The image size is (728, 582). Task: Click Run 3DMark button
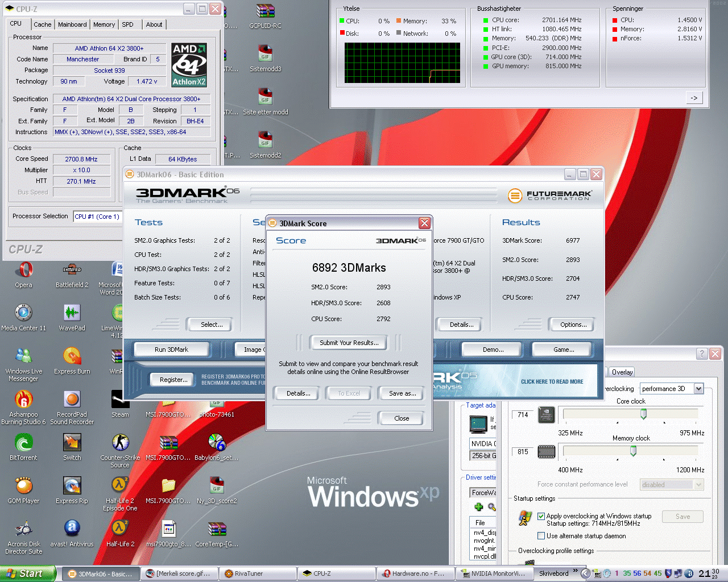coord(171,350)
